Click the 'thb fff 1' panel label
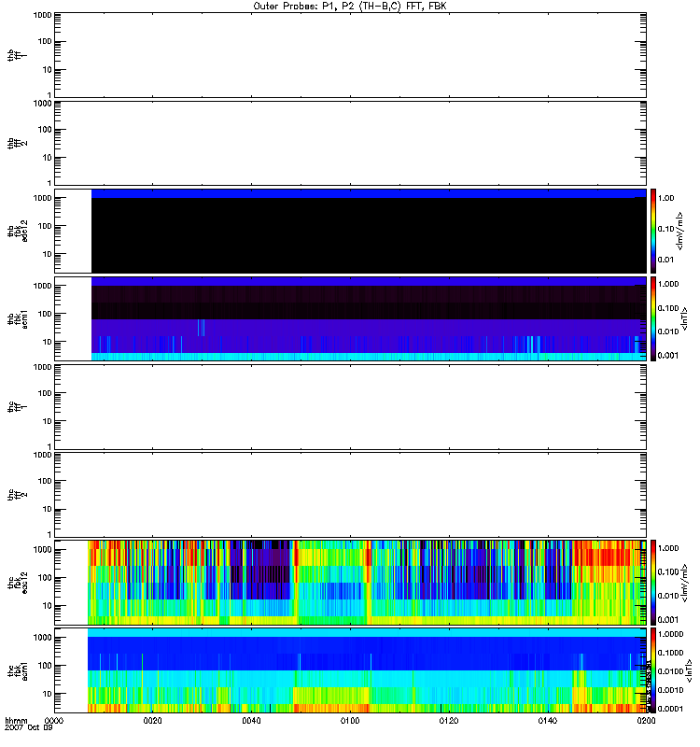The image size is (700, 747). 17,55
